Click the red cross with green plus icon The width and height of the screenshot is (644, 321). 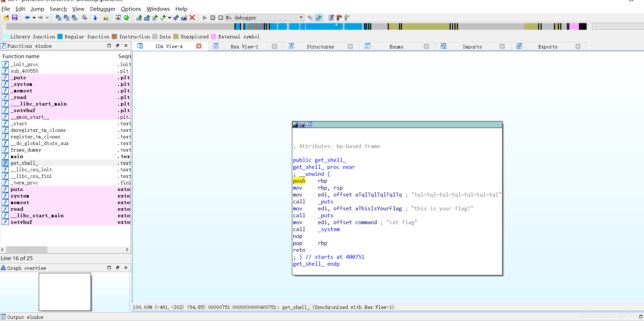[339, 18]
